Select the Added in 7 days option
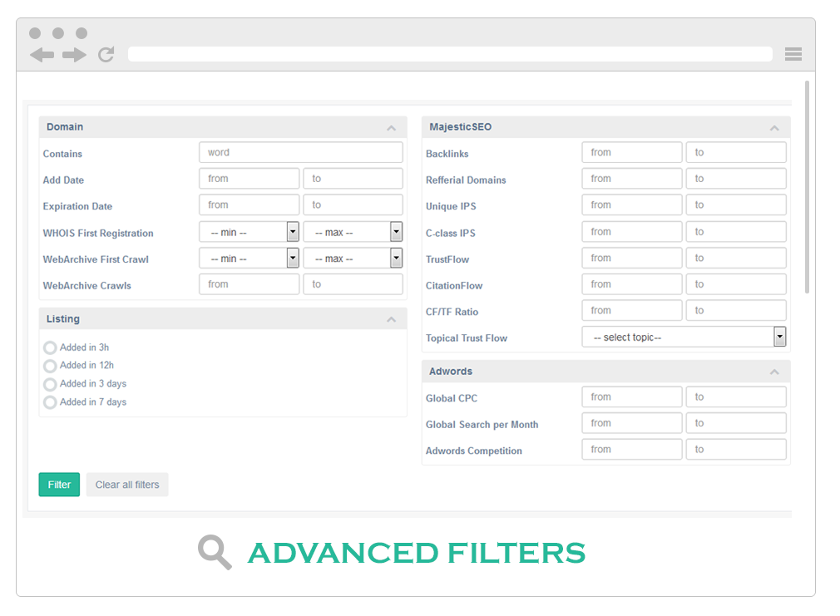This screenshot has height=616, width=840. click(x=50, y=402)
